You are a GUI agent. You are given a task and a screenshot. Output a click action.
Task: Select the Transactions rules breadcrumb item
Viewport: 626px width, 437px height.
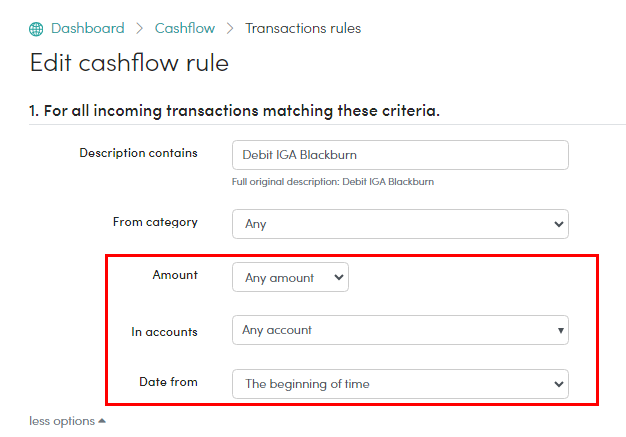pos(303,28)
